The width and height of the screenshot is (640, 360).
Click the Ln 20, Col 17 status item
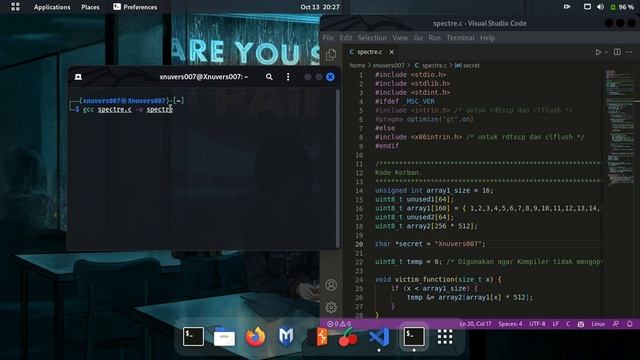(x=475, y=324)
